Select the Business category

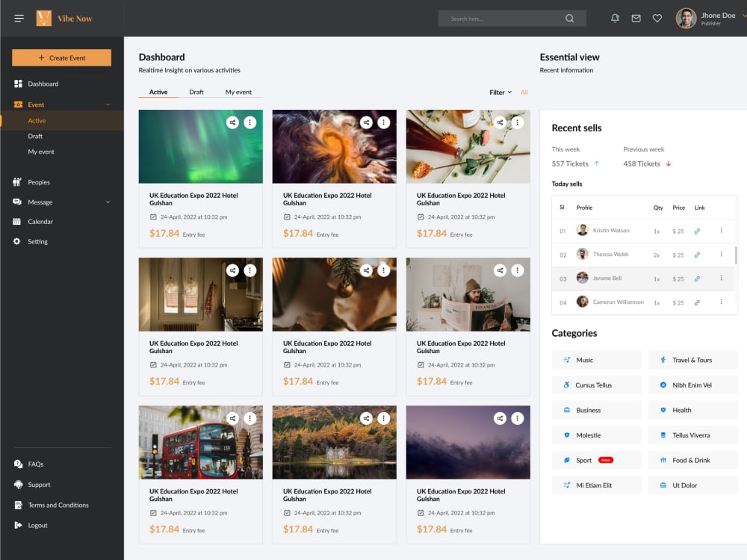(596, 410)
